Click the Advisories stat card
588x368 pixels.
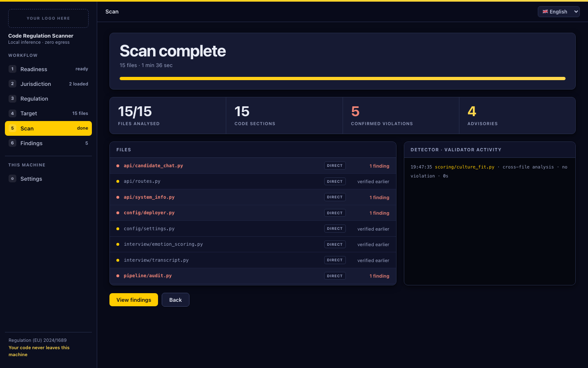(x=517, y=115)
